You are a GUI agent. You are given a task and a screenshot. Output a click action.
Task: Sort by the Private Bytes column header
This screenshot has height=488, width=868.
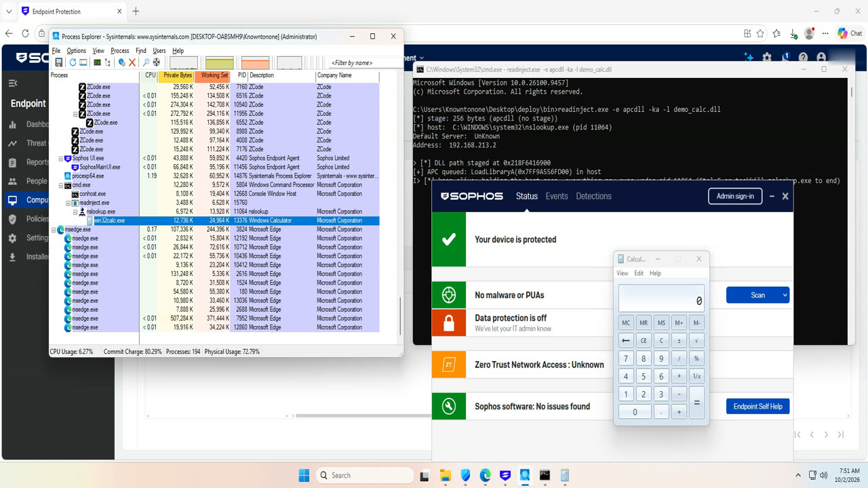pos(176,75)
